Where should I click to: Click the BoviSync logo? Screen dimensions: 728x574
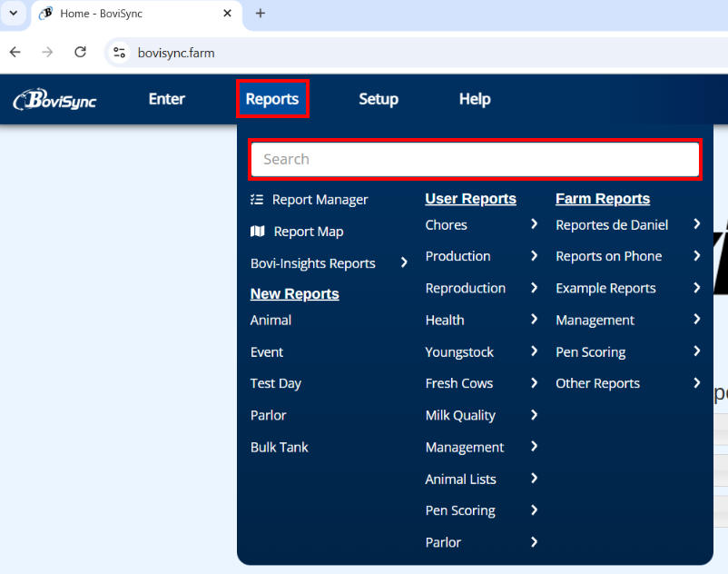54,99
